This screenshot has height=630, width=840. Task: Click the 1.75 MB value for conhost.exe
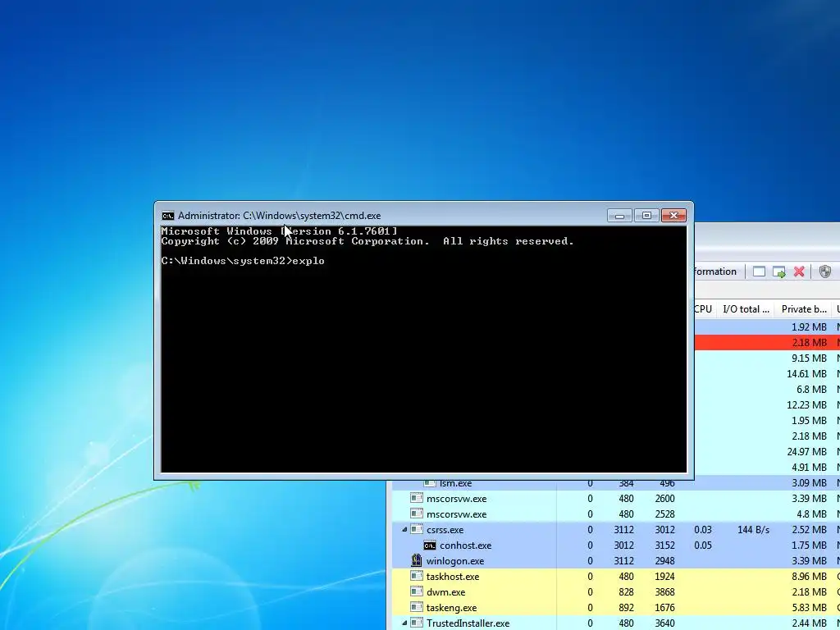809,546
